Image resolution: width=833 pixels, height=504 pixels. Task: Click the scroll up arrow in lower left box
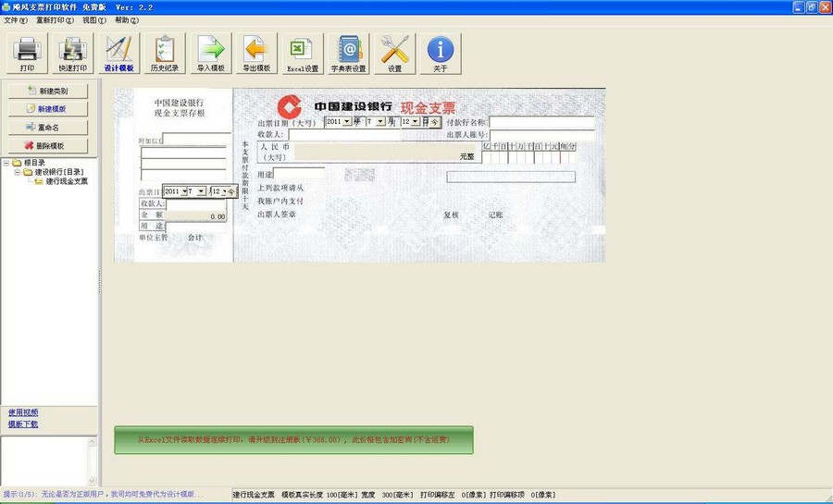(x=92, y=442)
